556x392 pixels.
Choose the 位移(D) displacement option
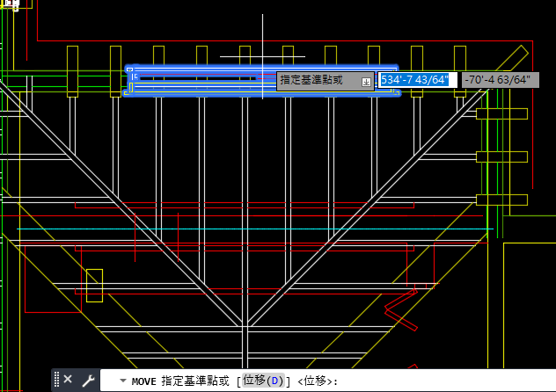263,381
